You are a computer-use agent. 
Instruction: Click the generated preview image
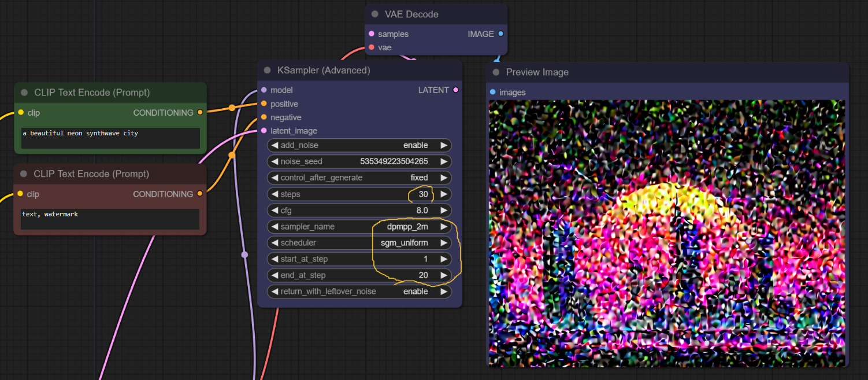tap(667, 233)
